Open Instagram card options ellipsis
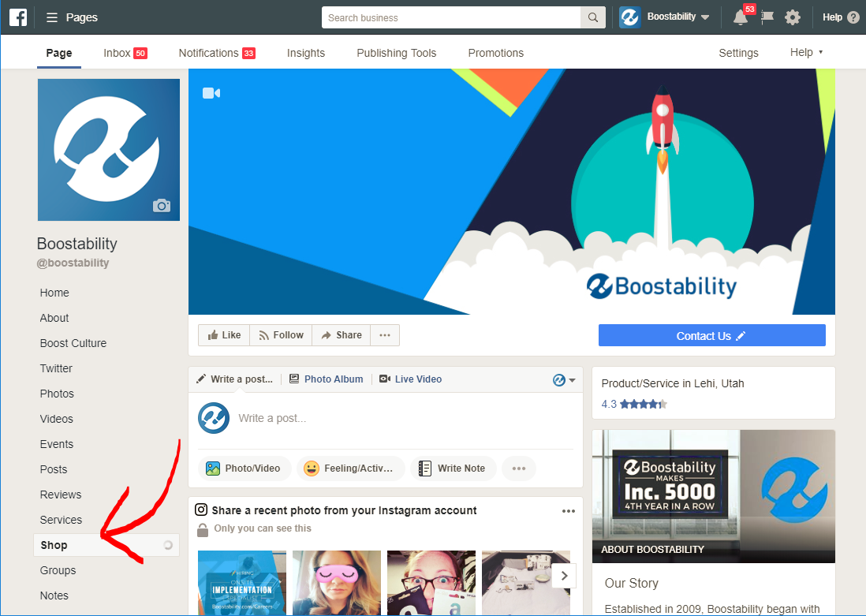 click(569, 511)
